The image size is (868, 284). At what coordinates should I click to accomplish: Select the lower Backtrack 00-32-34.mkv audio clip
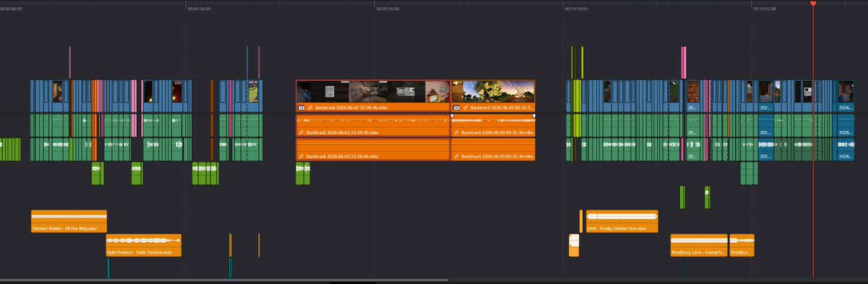493,149
